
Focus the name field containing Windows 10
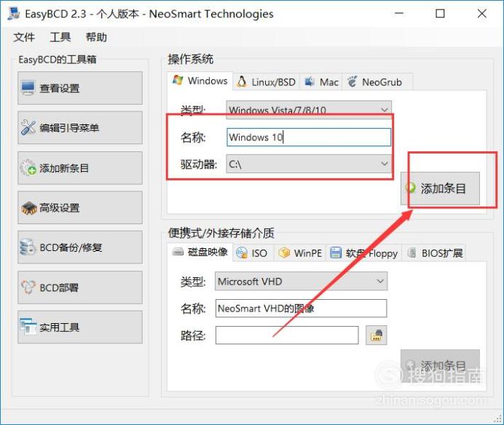[309, 137]
